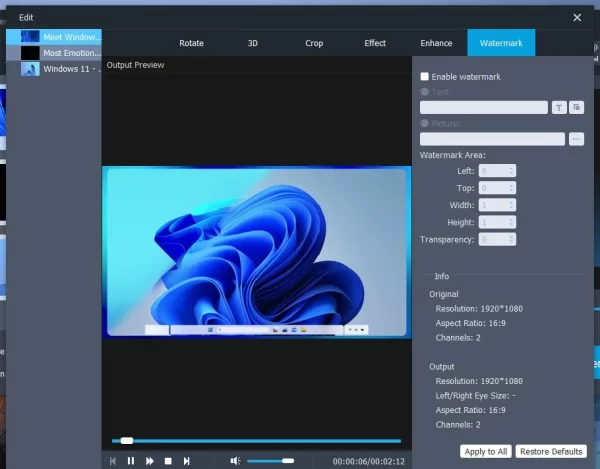Fast forward the preview playback

[150, 461]
